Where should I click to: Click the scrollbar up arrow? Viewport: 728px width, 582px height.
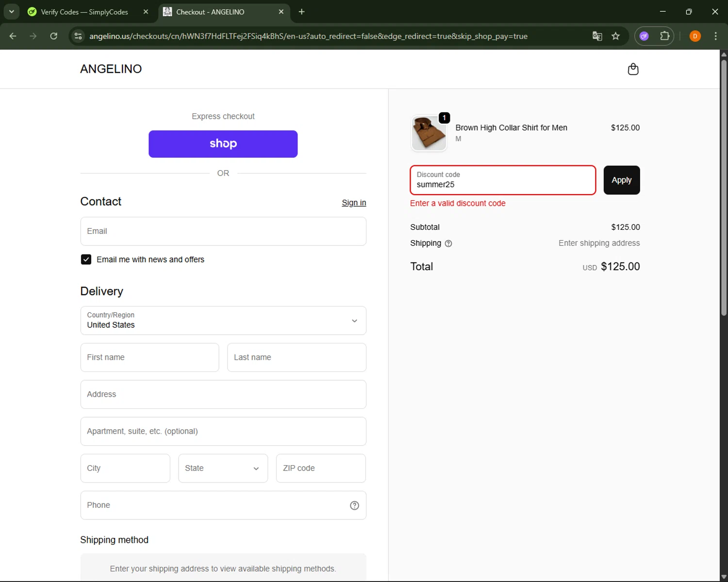tap(724, 54)
